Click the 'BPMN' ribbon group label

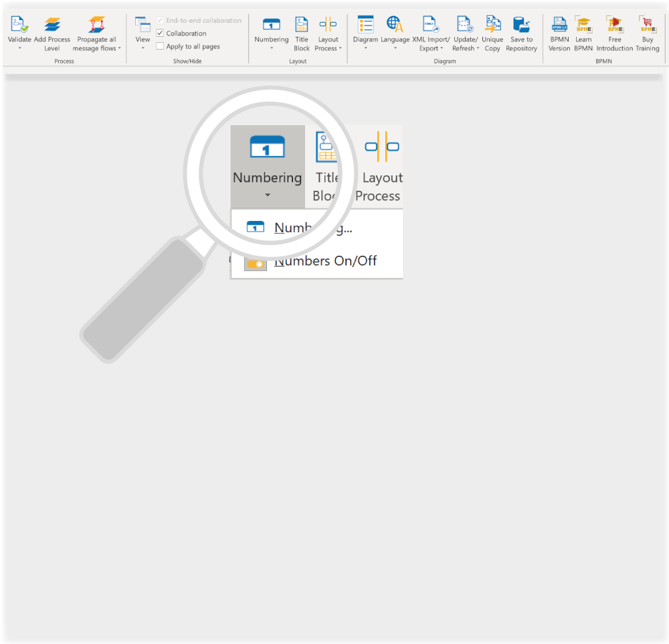(x=603, y=61)
